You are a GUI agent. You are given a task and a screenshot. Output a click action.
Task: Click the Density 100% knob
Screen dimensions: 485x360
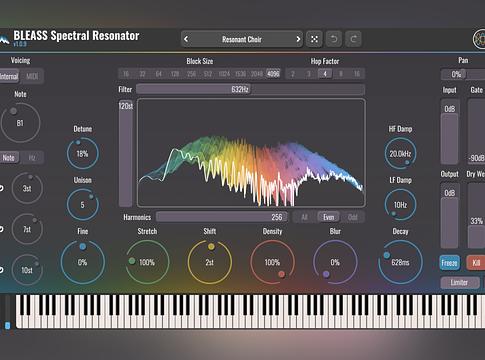click(272, 262)
